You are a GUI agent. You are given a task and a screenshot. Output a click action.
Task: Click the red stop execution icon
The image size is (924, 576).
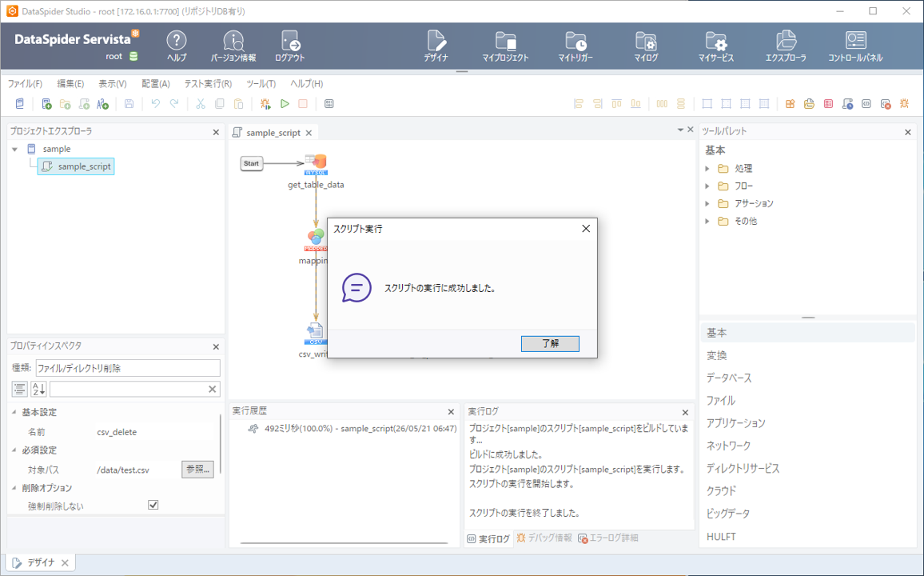[303, 104]
